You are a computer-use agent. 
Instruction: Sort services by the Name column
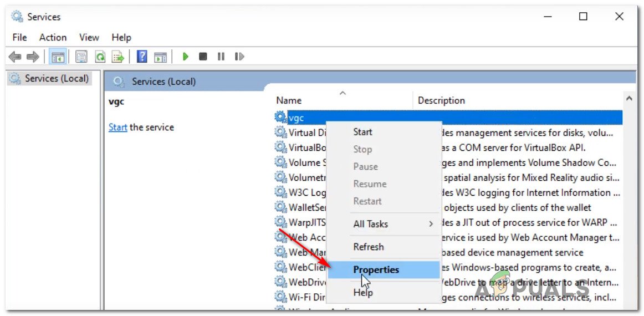[289, 100]
